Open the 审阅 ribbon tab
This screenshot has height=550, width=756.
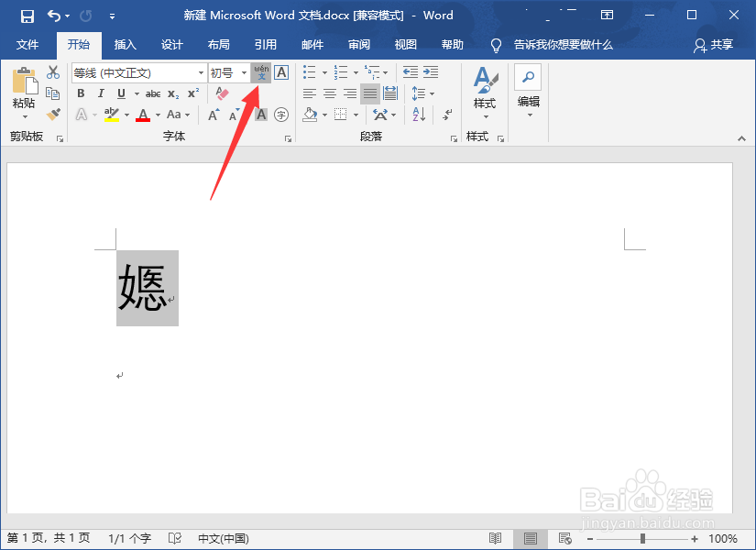(x=358, y=45)
